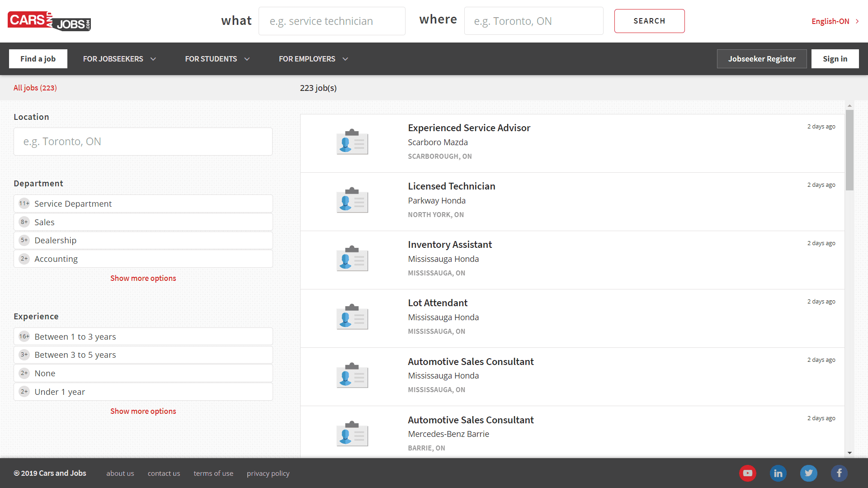Screen dimensions: 868x488
Task: Show more Department options
Action: coord(143,278)
